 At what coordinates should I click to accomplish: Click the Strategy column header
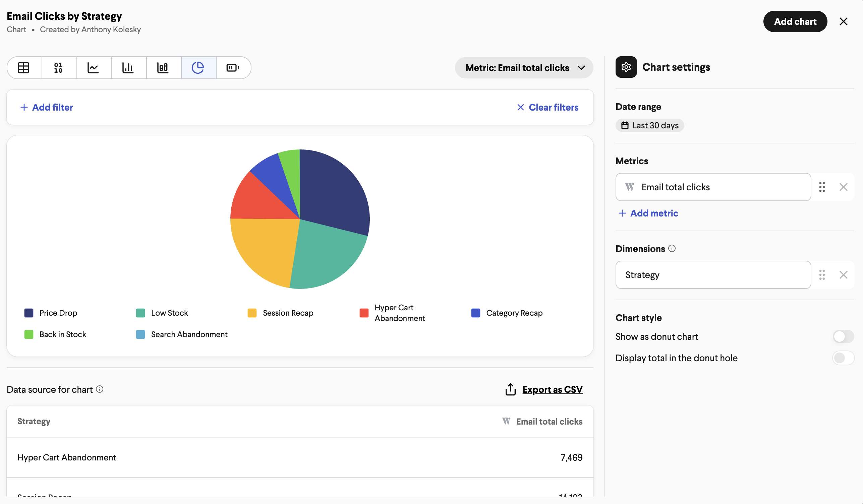(34, 421)
